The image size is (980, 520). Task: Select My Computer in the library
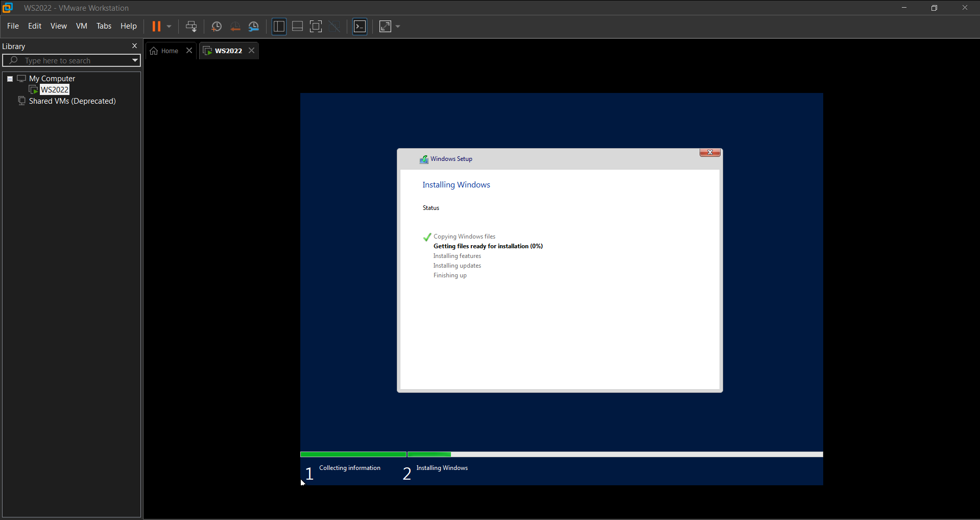pos(52,79)
